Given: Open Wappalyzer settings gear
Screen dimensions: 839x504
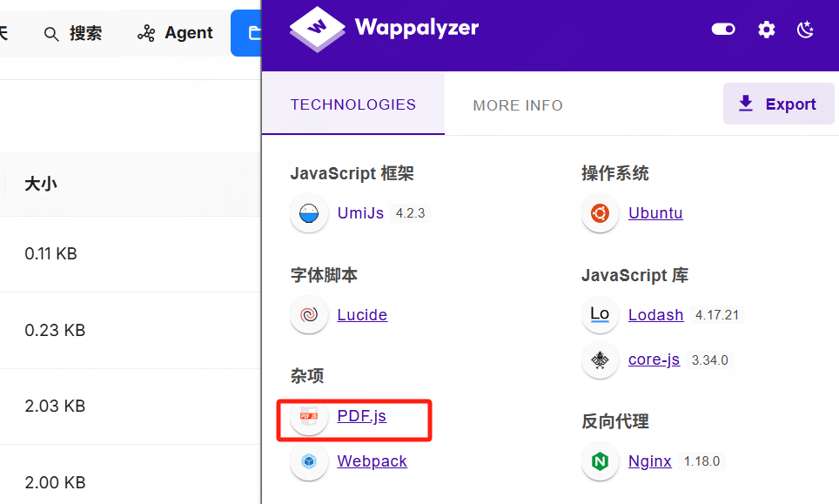Looking at the screenshot, I should point(766,30).
